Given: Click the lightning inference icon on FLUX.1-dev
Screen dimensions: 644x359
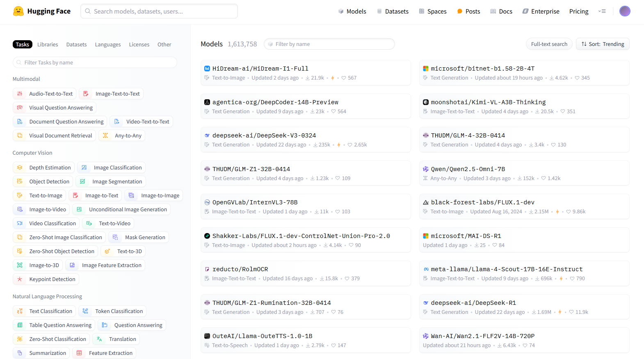Looking at the screenshot, I should (557, 212).
